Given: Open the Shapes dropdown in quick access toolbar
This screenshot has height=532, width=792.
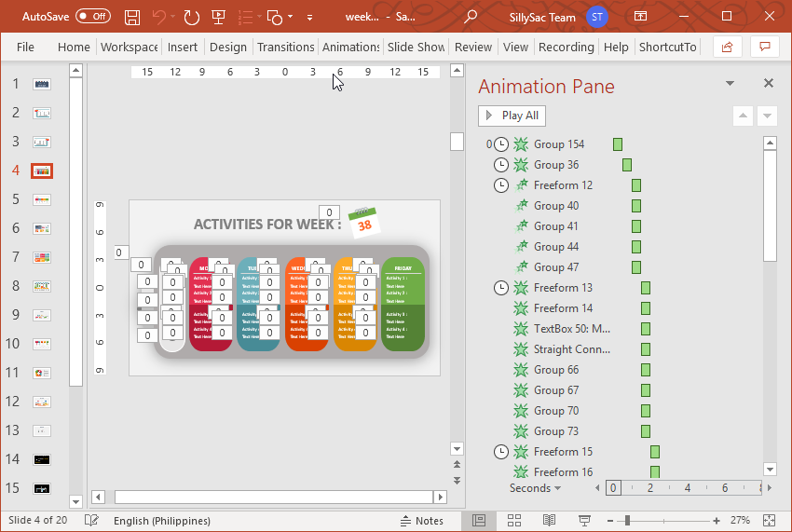Looking at the screenshot, I should click(x=290, y=17).
